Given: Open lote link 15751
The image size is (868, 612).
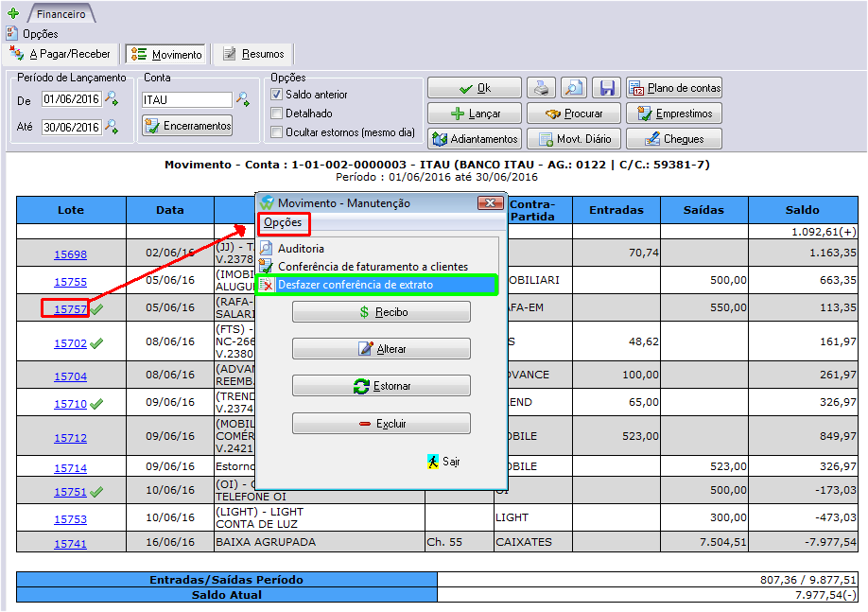Looking at the screenshot, I should pyautogui.click(x=70, y=492).
